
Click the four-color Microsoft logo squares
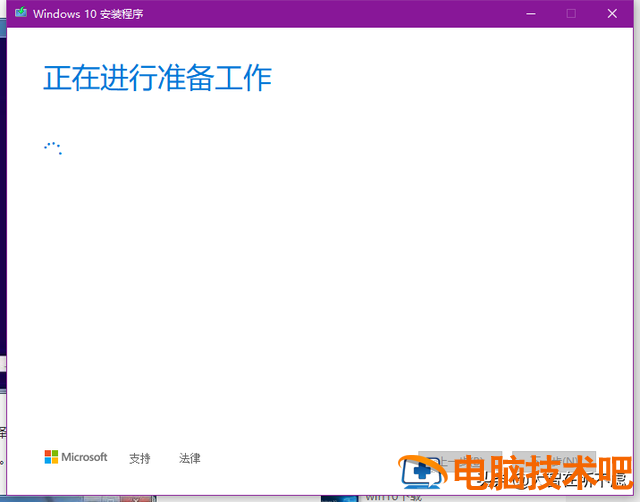point(51,457)
